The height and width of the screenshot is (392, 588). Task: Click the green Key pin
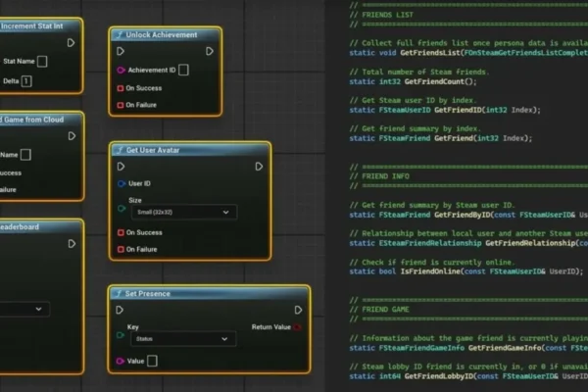click(120, 335)
